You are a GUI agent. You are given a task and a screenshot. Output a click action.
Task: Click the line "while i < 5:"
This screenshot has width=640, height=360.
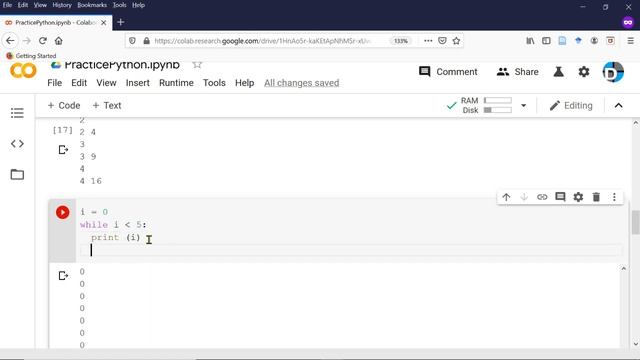pos(113,225)
